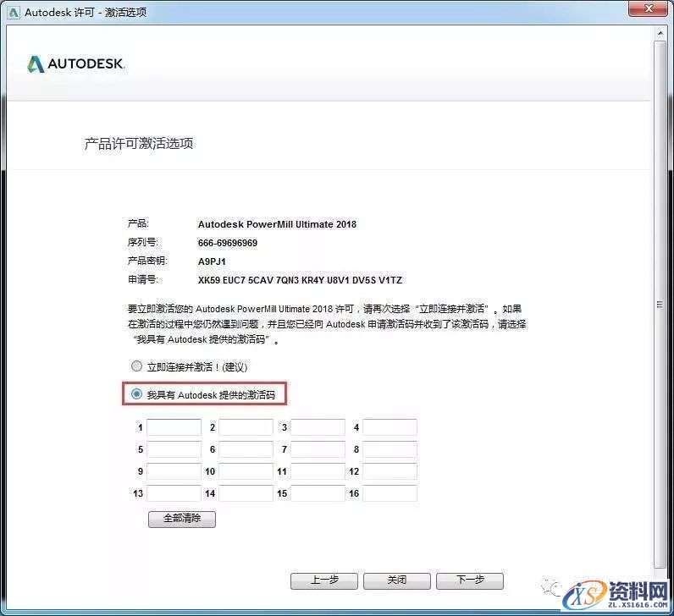Click activation code field 11
674x616 pixels.
point(318,471)
